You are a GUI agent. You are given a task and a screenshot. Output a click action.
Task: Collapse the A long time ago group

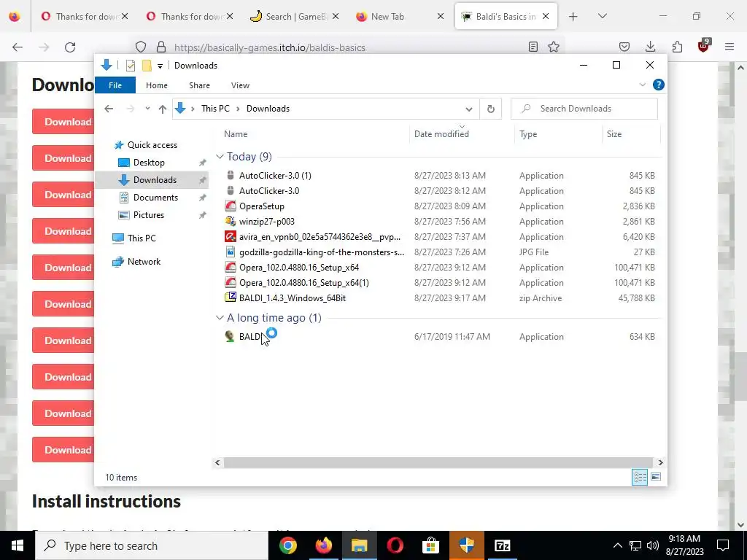(x=220, y=318)
